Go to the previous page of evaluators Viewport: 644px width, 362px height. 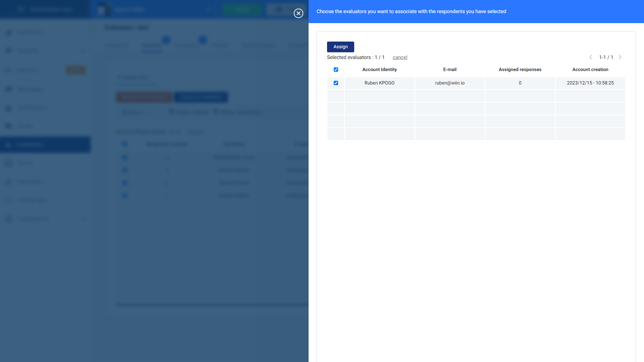pos(591,57)
